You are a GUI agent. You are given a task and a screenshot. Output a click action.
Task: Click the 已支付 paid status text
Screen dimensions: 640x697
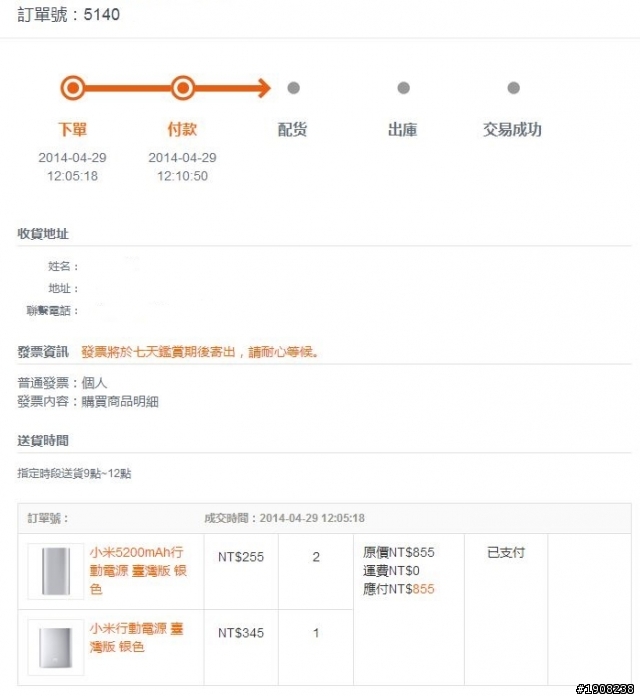click(x=506, y=553)
